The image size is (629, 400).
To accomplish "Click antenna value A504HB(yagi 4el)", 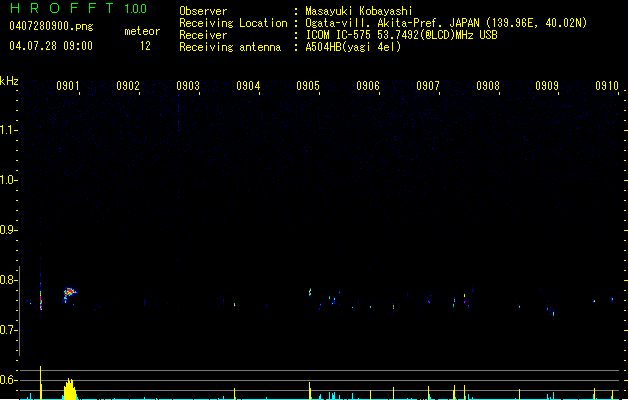I will tap(353, 47).
